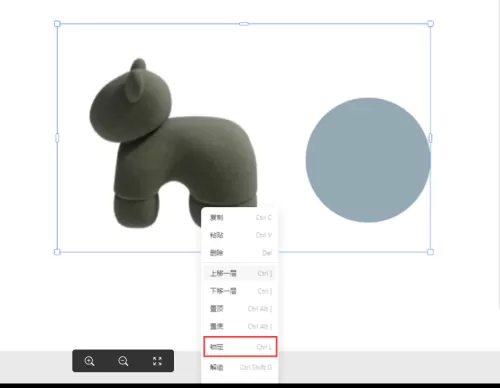The image size is (500, 388).
Task: Click the left-middle edge selection handle
Action: (57, 138)
